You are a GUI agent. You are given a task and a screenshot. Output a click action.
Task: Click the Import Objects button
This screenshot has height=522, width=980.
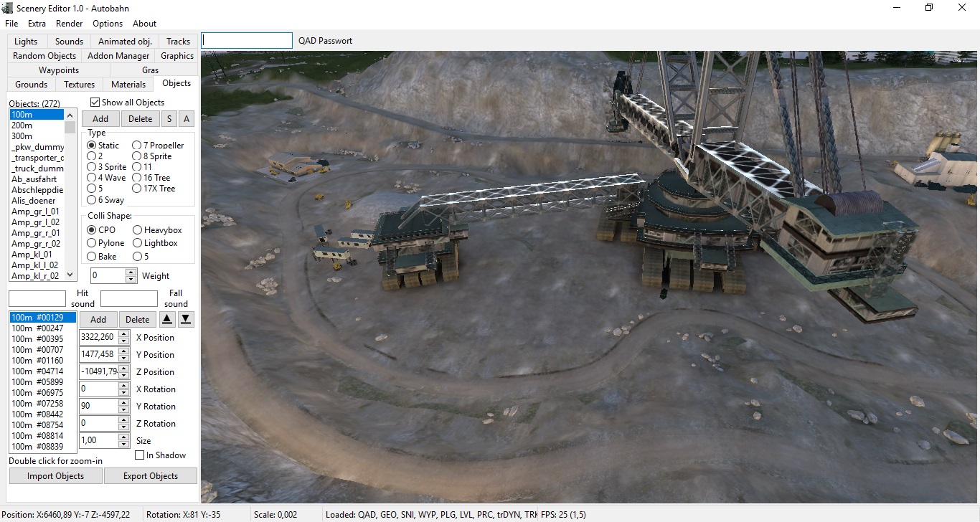tap(55, 476)
